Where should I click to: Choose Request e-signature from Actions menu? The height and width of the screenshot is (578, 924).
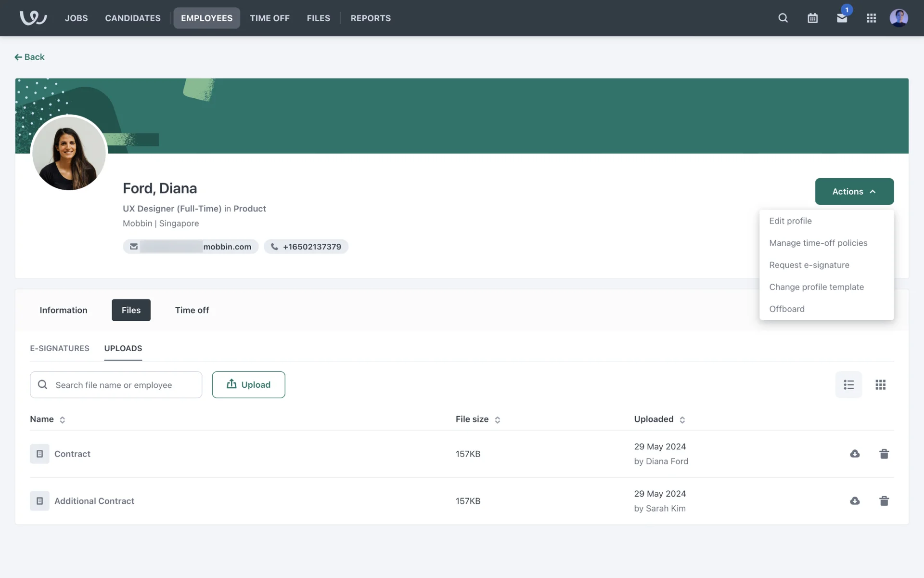[x=809, y=265]
